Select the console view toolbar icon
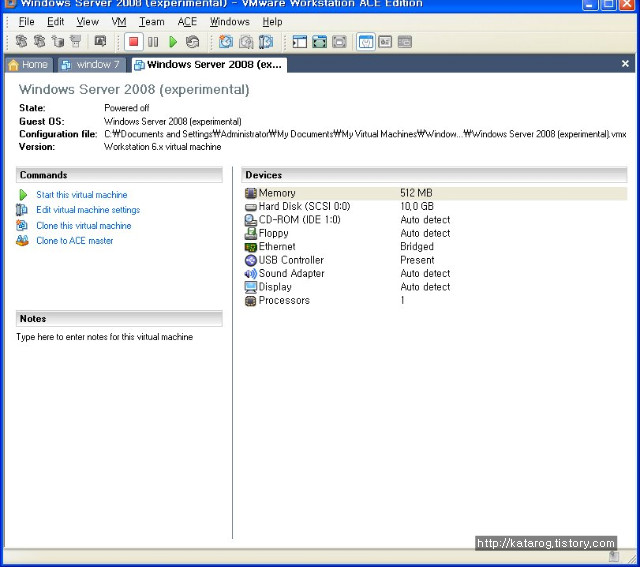640x567 pixels. tap(404, 42)
